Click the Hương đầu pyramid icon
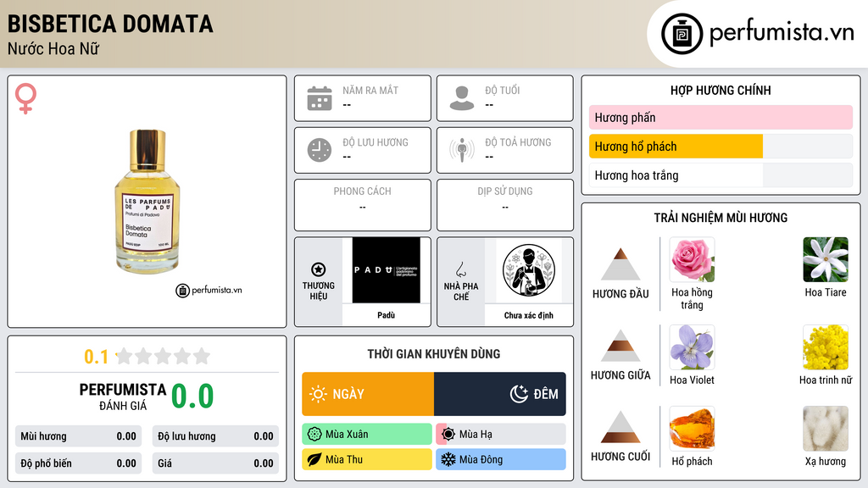 tap(620, 264)
